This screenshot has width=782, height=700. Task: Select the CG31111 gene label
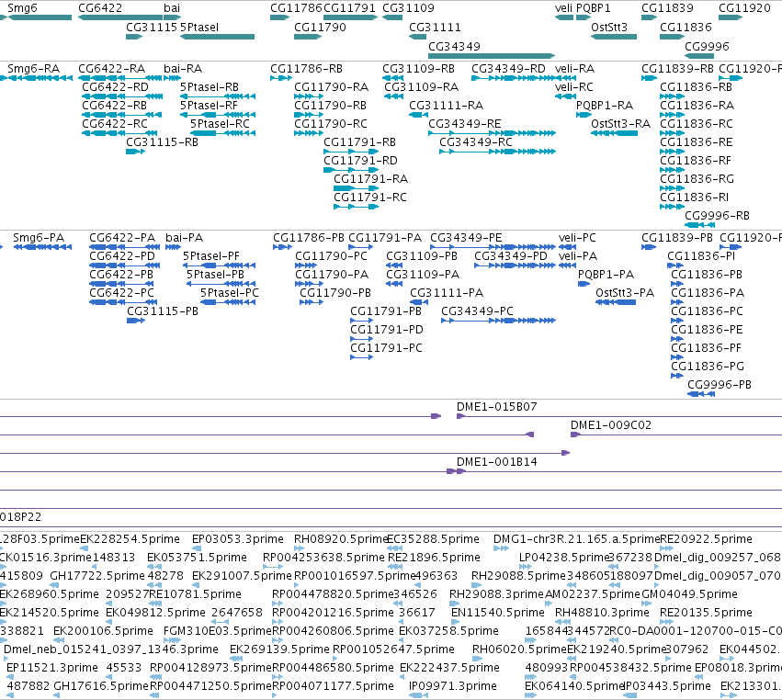tap(435, 27)
